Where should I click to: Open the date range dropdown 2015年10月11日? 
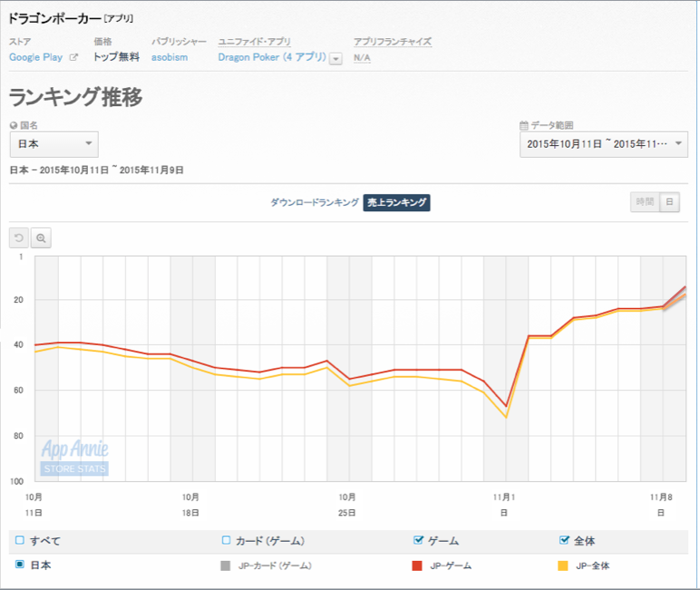pyautogui.click(x=604, y=144)
